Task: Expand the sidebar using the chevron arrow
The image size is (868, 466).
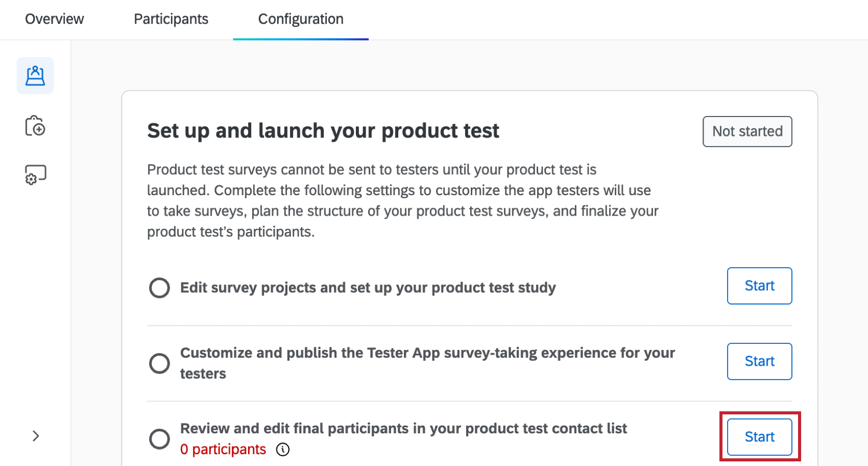Action: click(35, 436)
